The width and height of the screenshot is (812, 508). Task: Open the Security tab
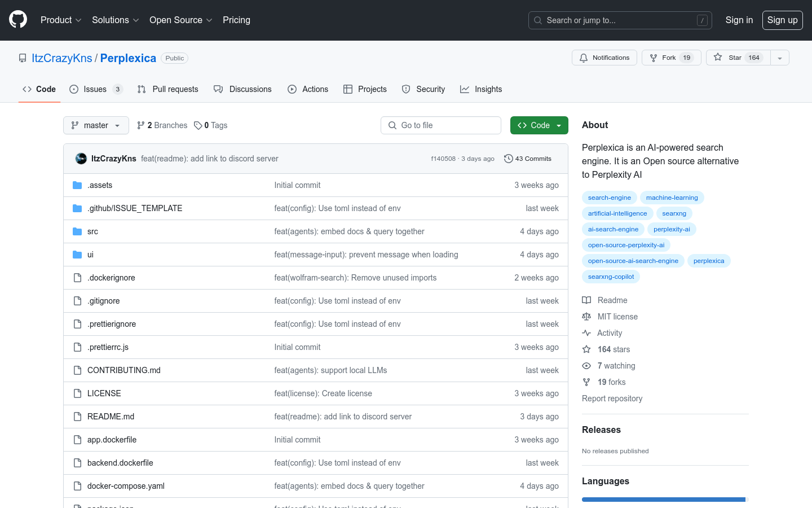pos(423,89)
